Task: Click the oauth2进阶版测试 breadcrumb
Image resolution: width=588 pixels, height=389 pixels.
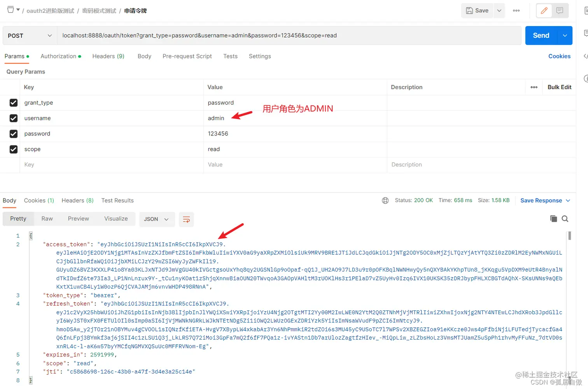Action: (x=50, y=11)
